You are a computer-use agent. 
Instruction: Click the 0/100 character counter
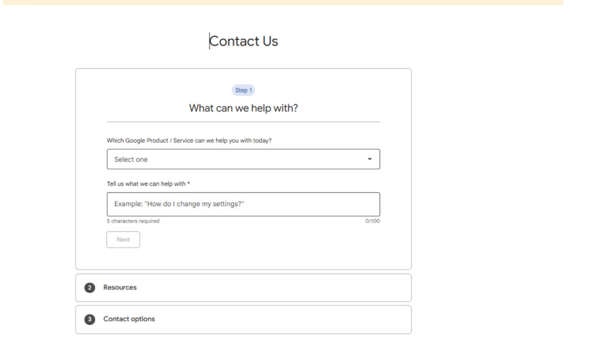click(372, 221)
